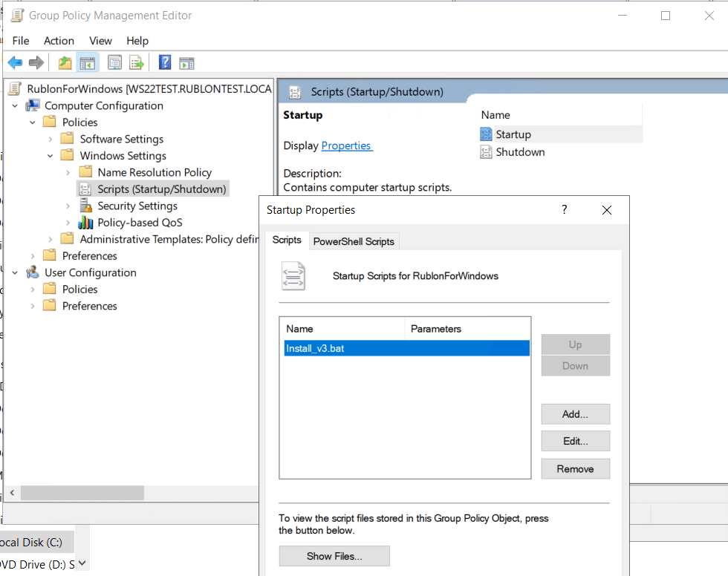
Task: Click the Up one level folder icon
Action: tap(65, 62)
